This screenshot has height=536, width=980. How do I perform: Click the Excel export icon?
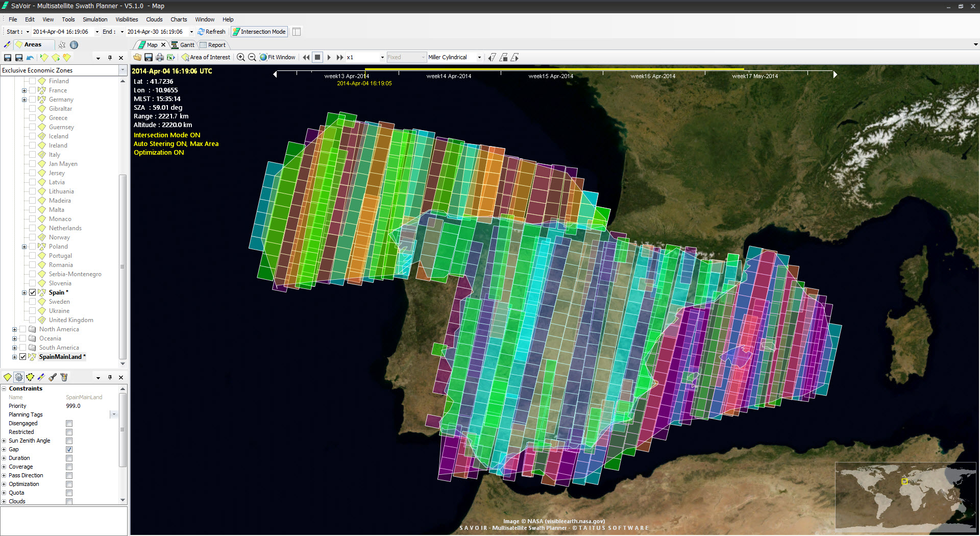coord(171,57)
